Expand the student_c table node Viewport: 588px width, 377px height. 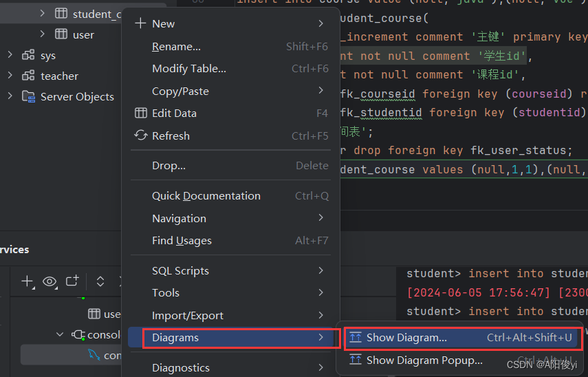(42, 14)
